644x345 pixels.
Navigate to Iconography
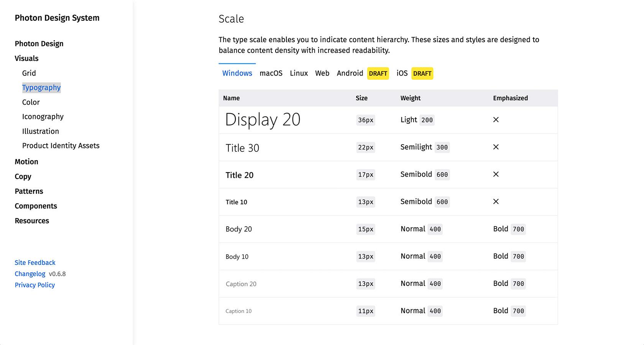click(43, 117)
